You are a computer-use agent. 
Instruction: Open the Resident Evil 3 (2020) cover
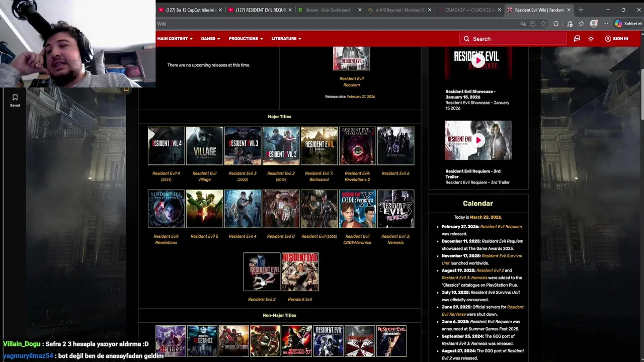[x=243, y=146]
